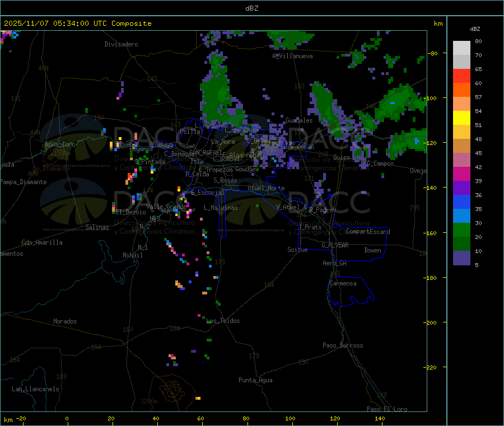Click the El_Desvio map label
This screenshot has height=426, width=504.
(130, 212)
